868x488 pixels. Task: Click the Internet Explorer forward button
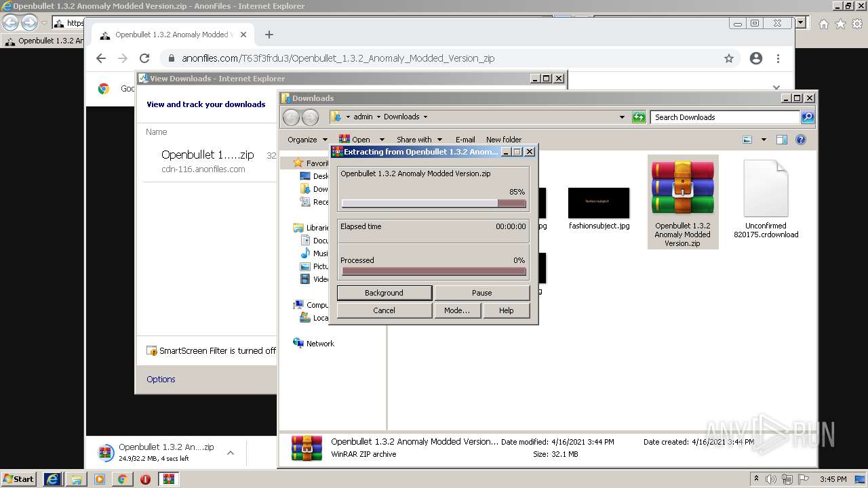coord(29,22)
